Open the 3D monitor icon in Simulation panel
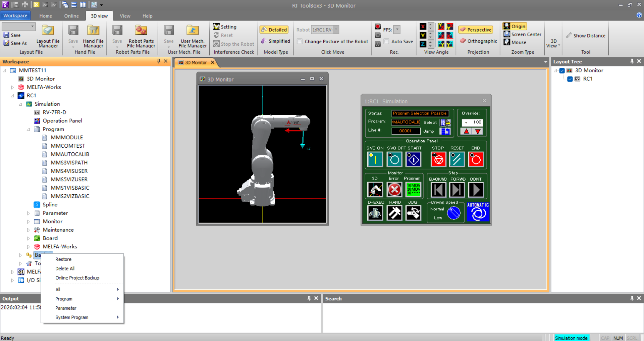 click(375, 190)
